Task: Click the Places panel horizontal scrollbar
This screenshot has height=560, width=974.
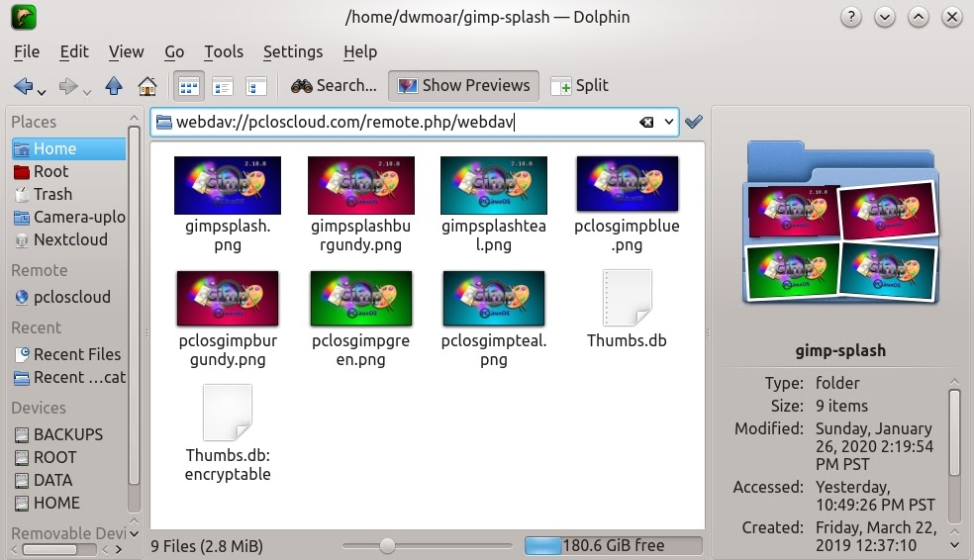Action: click(x=49, y=549)
